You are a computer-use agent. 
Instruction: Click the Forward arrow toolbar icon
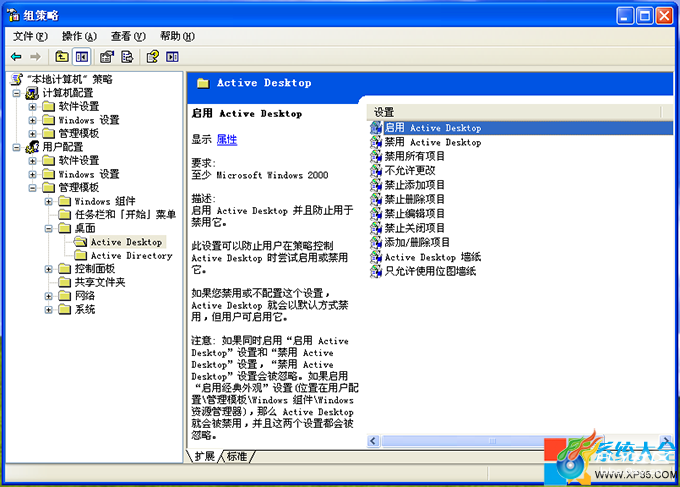pos(35,56)
